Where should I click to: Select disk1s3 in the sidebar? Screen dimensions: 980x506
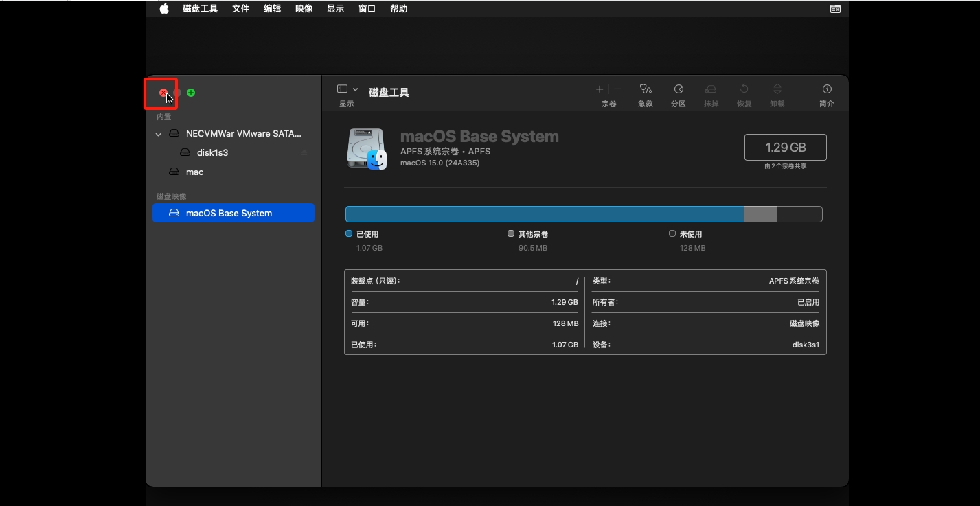tap(212, 153)
